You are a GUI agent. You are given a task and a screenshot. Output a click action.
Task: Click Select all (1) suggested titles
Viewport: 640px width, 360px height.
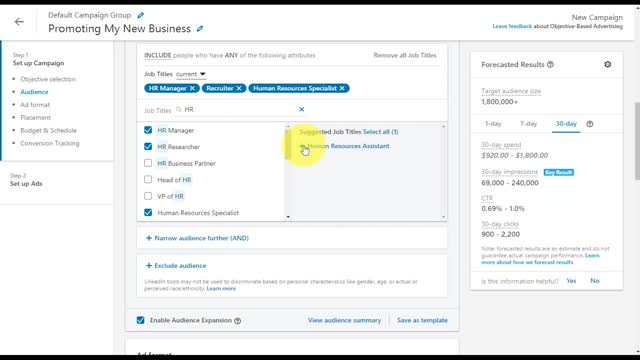pyautogui.click(x=380, y=132)
